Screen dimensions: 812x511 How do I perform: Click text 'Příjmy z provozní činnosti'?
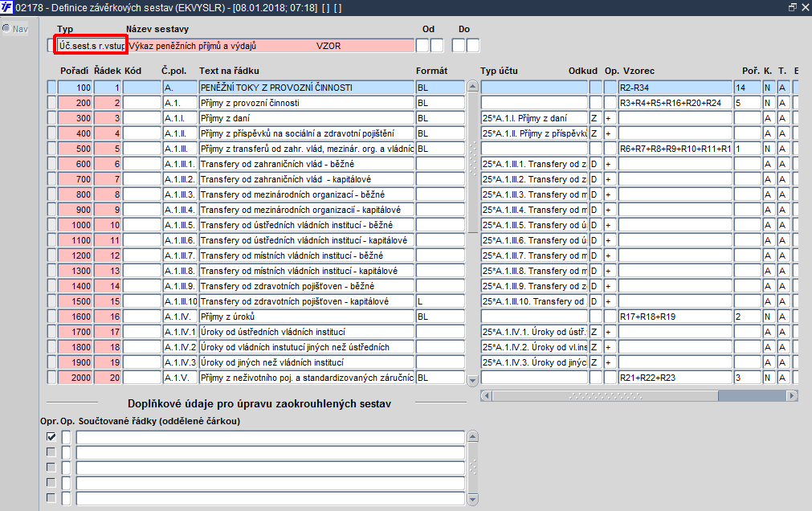250,103
